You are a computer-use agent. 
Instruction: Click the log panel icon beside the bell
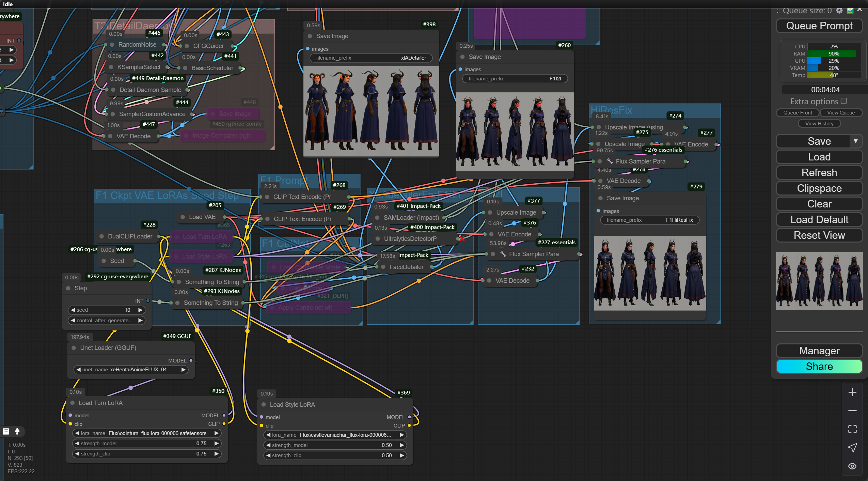coord(6,431)
